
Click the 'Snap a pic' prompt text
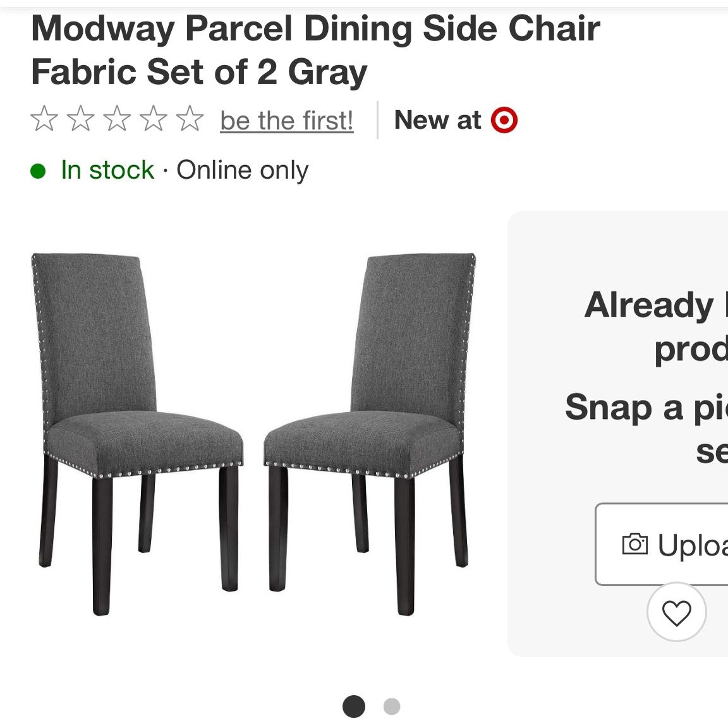(x=646, y=408)
